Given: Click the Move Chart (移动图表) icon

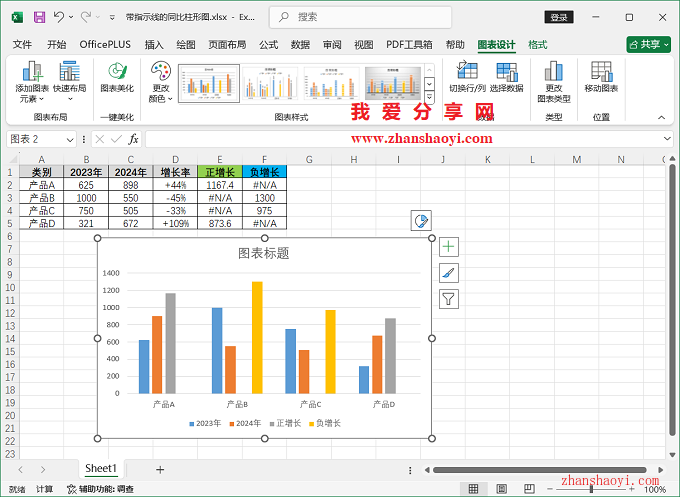Looking at the screenshot, I should pos(601,78).
